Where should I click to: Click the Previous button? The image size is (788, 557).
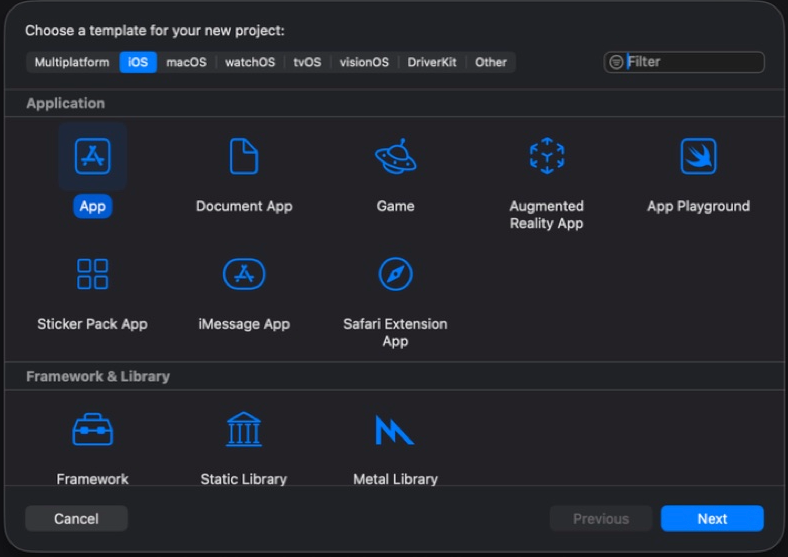[x=601, y=518]
